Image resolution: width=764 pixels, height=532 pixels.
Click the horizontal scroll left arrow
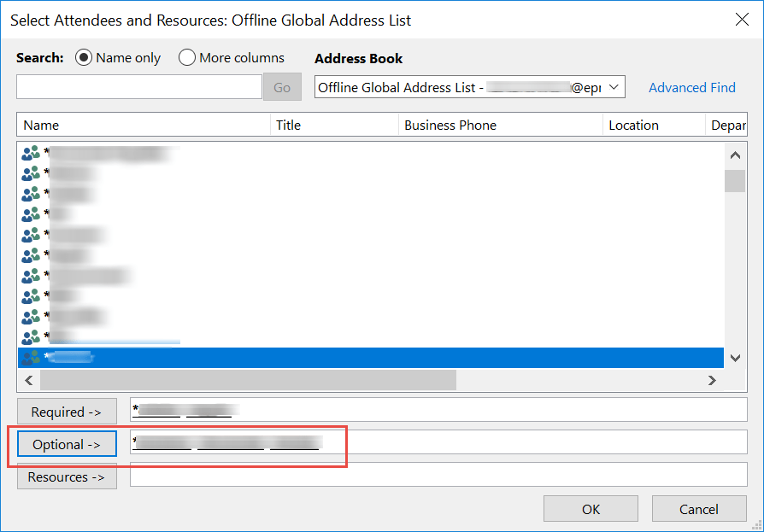click(29, 380)
